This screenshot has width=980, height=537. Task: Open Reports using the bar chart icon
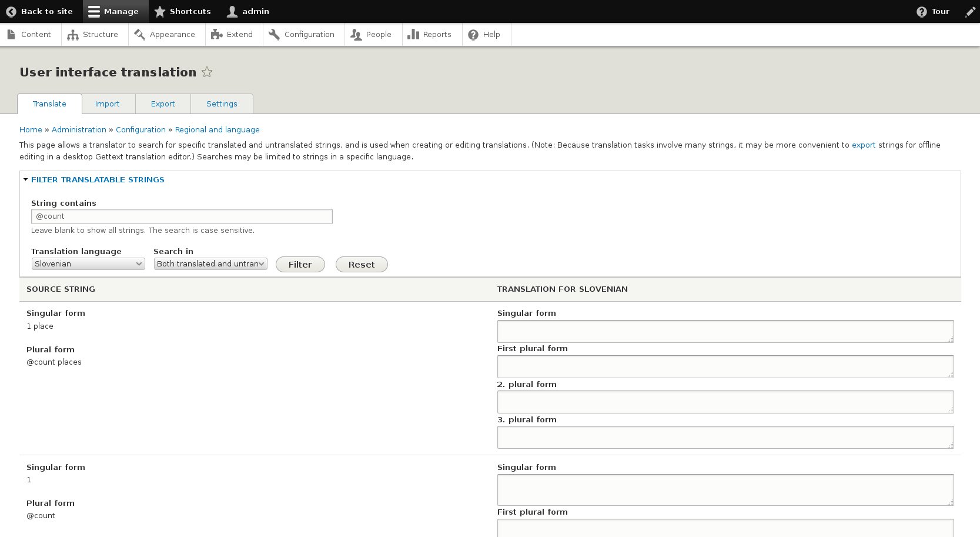(414, 34)
